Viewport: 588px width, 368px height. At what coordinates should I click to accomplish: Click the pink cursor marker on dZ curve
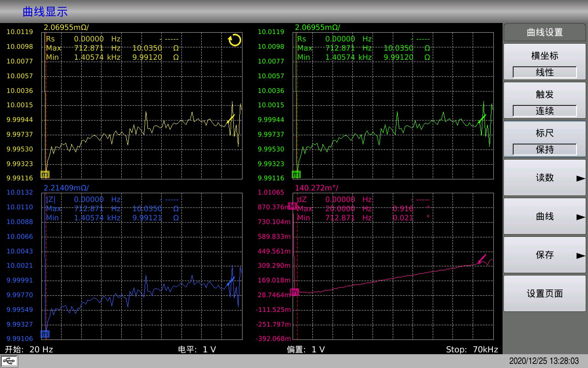[x=481, y=259]
